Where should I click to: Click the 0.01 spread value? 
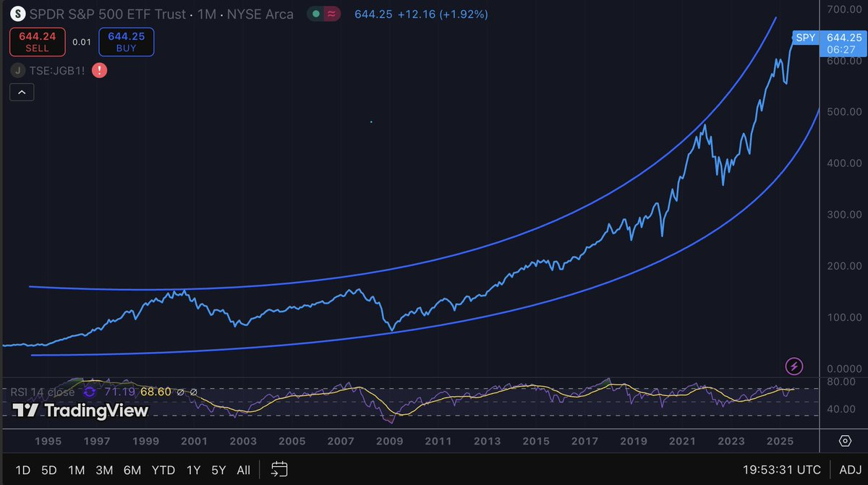[82, 42]
